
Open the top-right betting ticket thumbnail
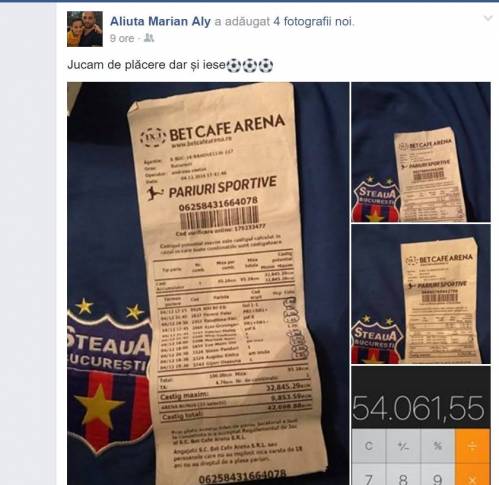[x=421, y=152]
